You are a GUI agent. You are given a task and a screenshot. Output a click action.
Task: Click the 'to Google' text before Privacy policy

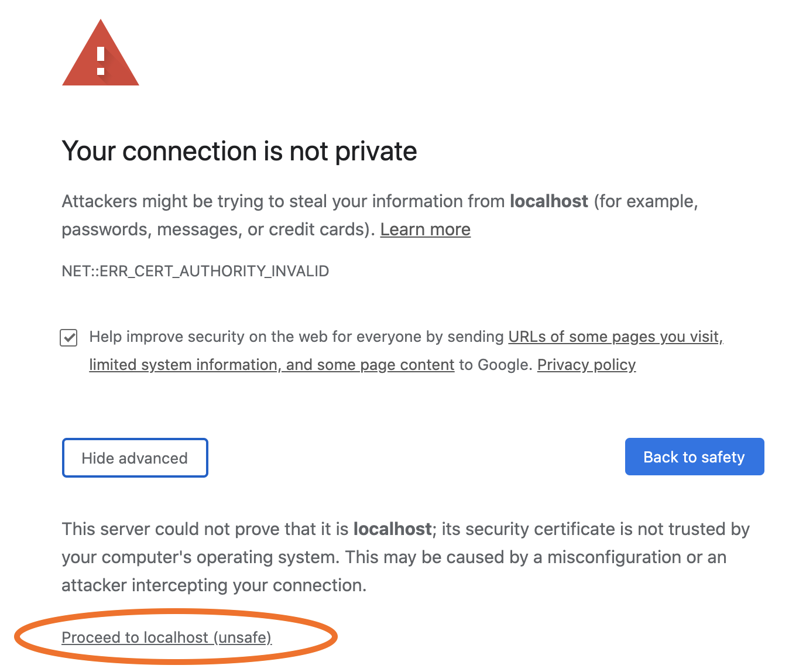495,365
